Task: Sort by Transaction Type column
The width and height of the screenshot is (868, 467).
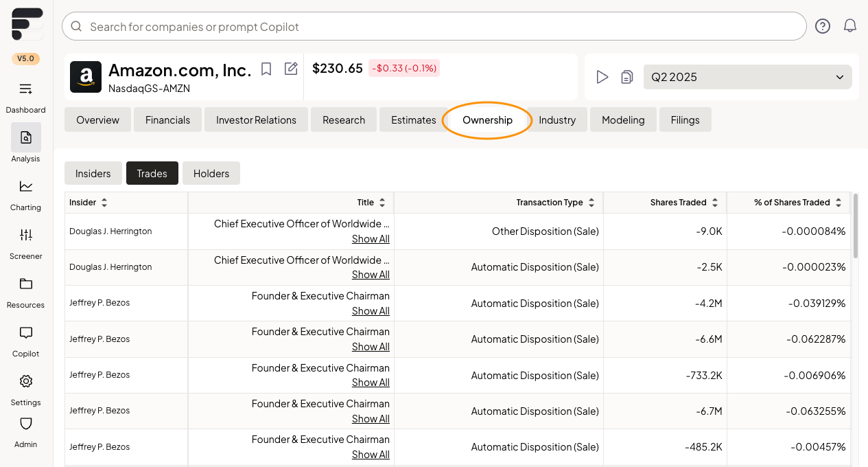Action: click(591, 203)
